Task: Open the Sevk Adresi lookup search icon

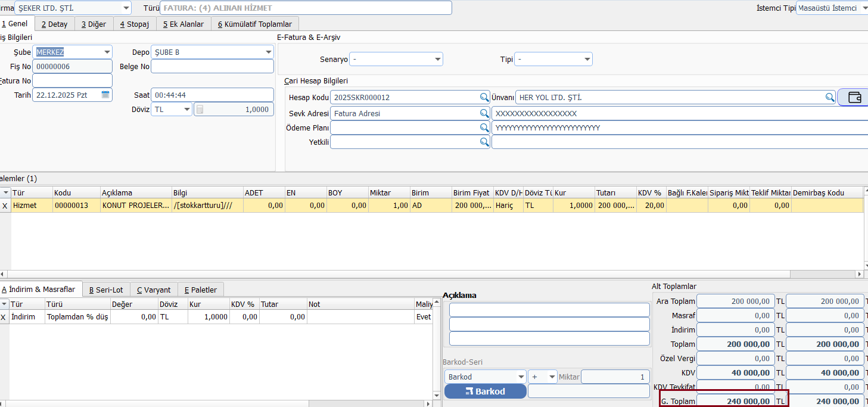Action: 484,113
